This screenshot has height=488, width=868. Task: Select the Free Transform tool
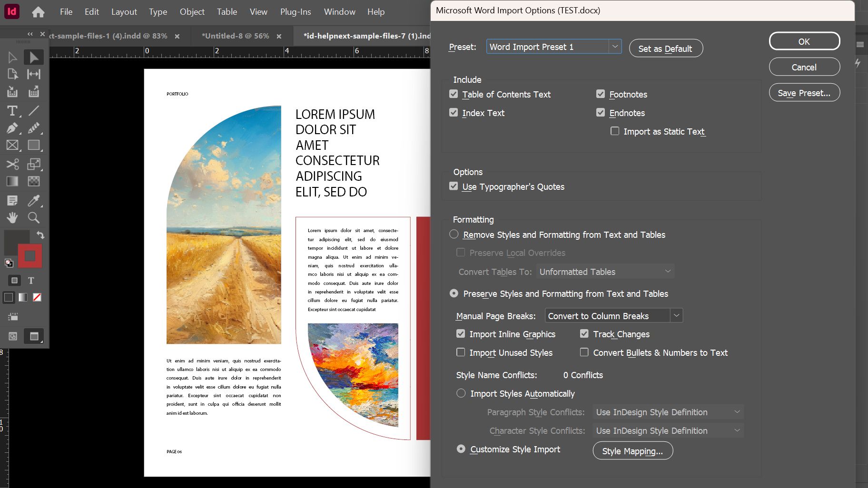tap(33, 164)
